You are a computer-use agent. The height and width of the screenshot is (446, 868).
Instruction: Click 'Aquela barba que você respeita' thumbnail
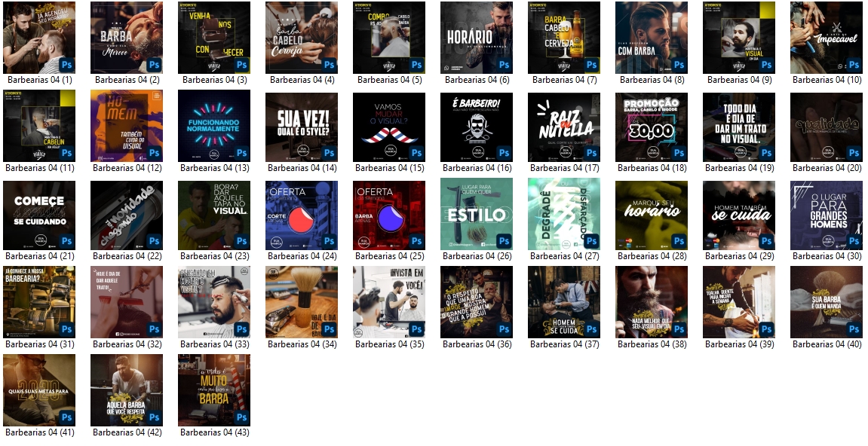point(127,391)
